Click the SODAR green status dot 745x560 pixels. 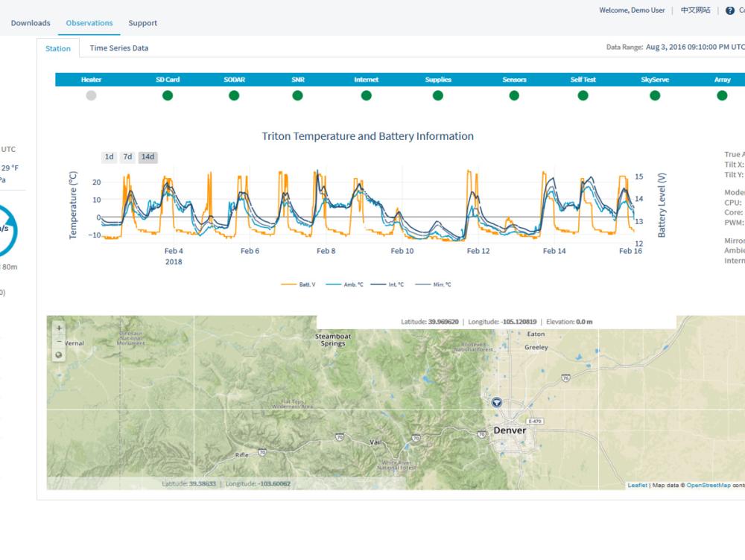click(234, 95)
